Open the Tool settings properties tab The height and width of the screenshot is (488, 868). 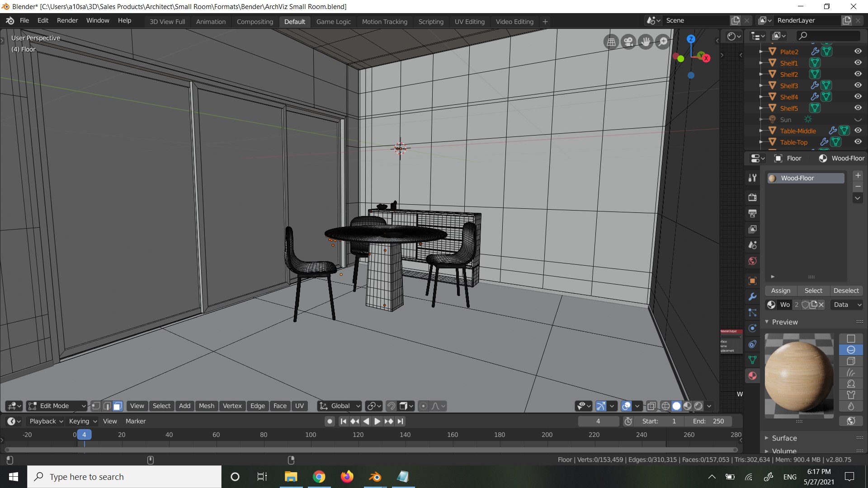752,178
